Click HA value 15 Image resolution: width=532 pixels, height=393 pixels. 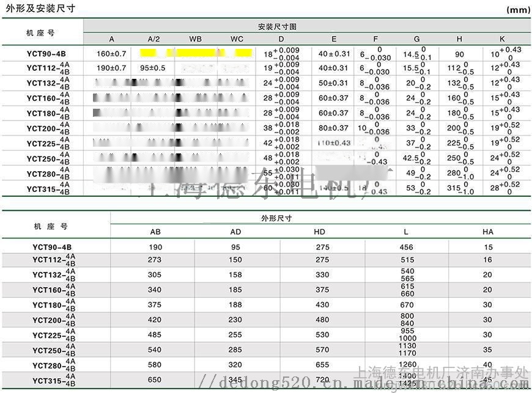point(488,247)
